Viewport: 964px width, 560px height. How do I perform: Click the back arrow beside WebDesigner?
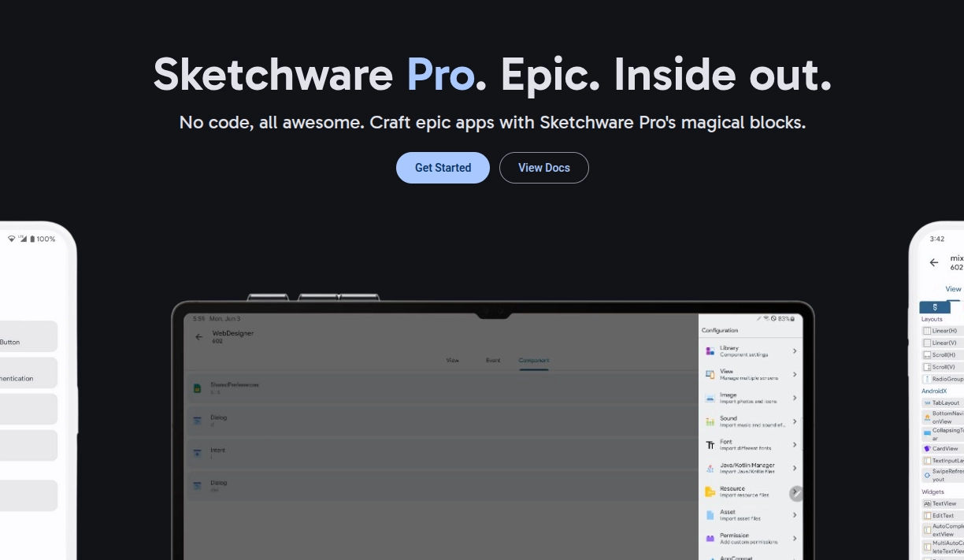tap(198, 337)
